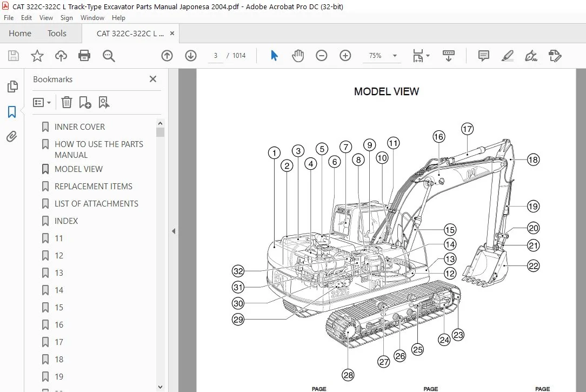Open the Sign menu
The width and height of the screenshot is (586, 392).
click(66, 17)
